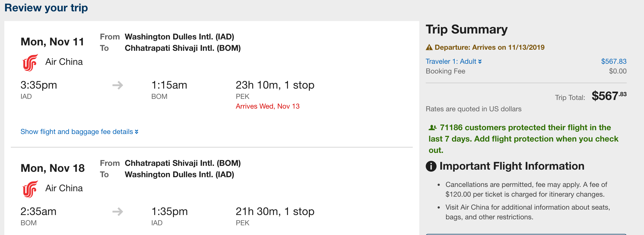Image resolution: width=644 pixels, height=235 pixels.
Task: Click the Air China logo for Nov 11 flight
Action: [30, 63]
